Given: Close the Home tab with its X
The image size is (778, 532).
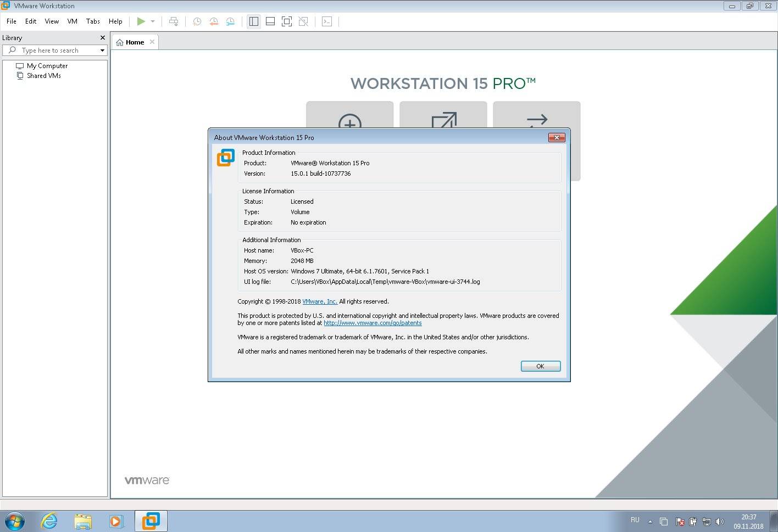Looking at the screenshot, I should (x=152, y=42).
